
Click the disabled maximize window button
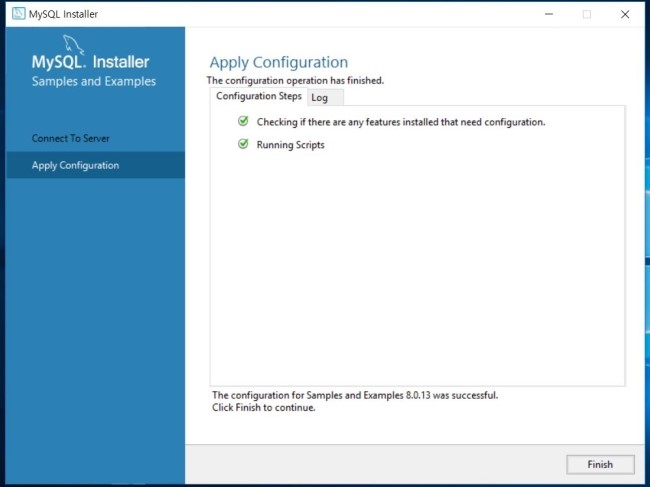point(587,14)
